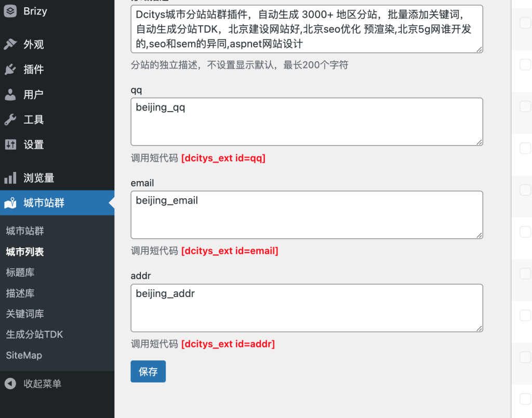Click the 设置 sliders icon
532x418 pixels.
(x=10, y=145)
